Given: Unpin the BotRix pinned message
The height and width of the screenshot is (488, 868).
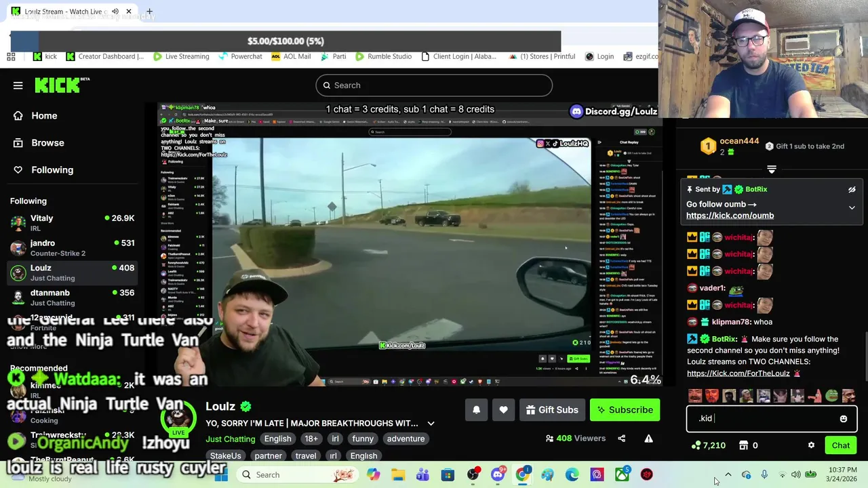Looking at the screenshot, I should pyautogui.click(x=852, y=190).
